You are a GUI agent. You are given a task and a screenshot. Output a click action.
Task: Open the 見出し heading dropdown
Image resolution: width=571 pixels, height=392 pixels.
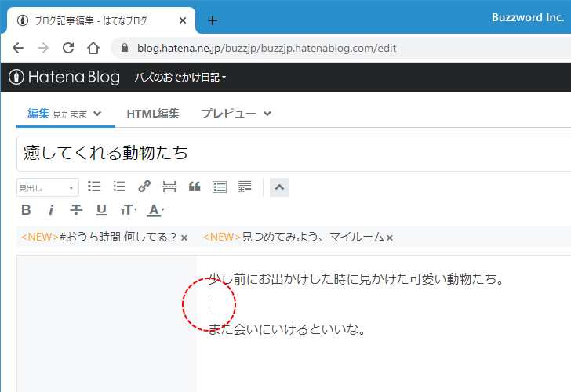click(48, 187)
